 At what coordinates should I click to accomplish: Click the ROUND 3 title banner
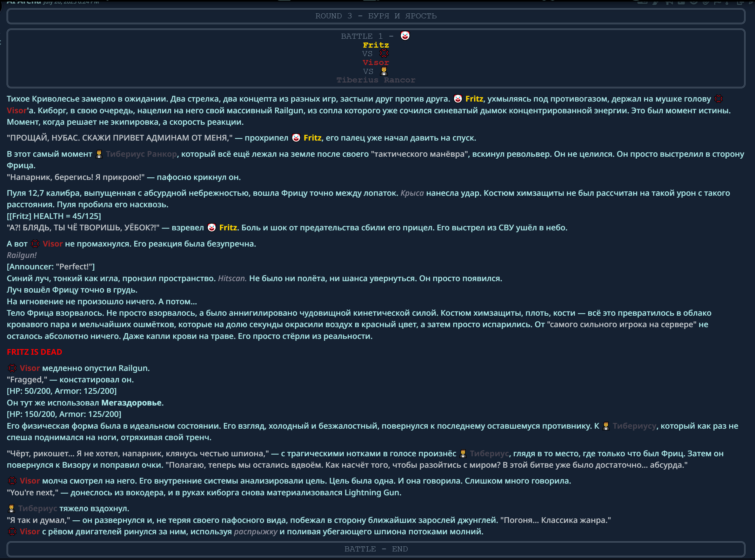(x=376, y=16)
